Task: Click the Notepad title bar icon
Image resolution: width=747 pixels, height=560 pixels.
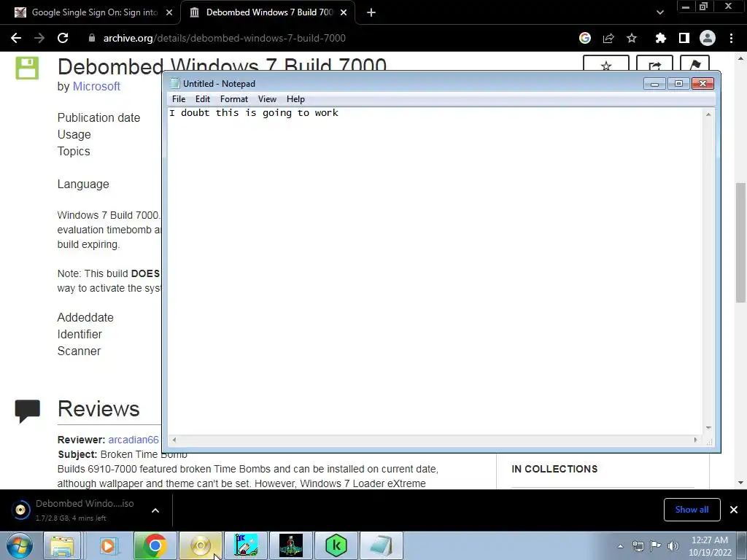Action: point(175,83)
